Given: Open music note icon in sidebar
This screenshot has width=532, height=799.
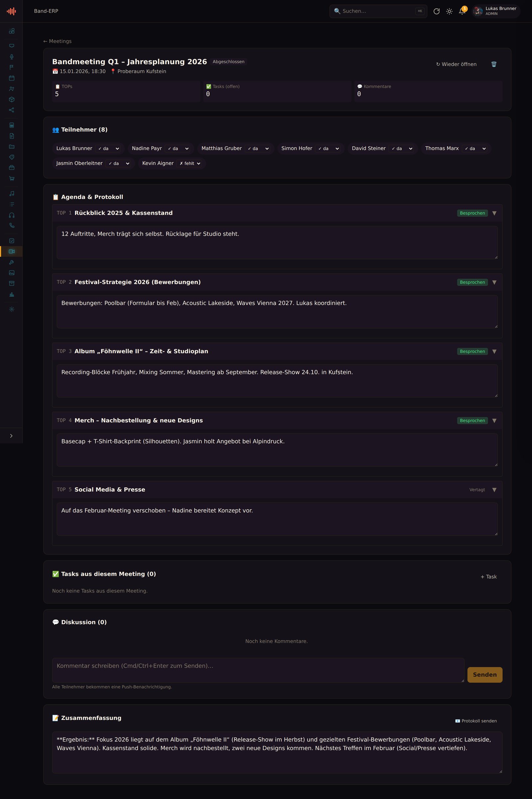Looking at the screenshot, I should click(12, 194).
